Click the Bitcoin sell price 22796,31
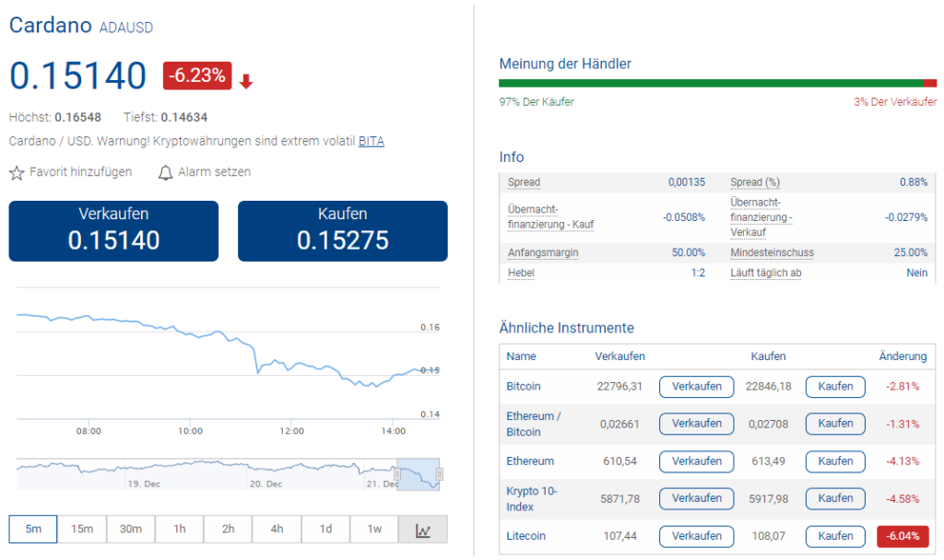Viewport: 944px width, 560px height. click(619, 386)
